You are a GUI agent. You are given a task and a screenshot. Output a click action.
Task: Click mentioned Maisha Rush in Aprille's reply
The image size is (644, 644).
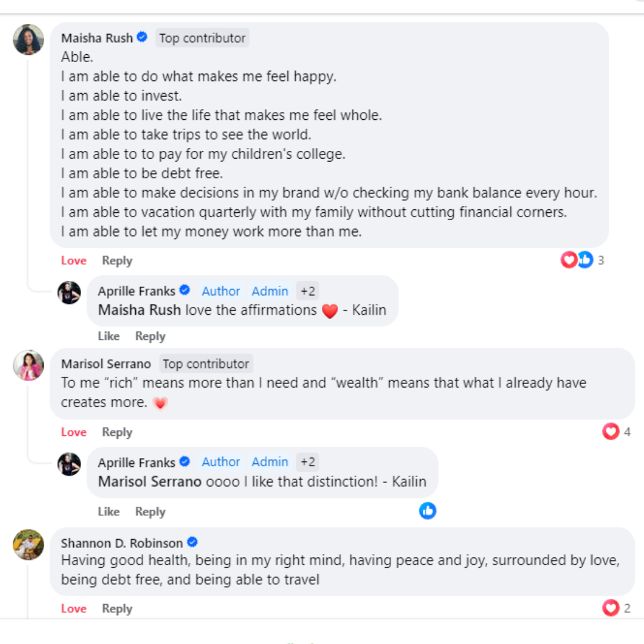pyautogui.click(x=140, y=310)
